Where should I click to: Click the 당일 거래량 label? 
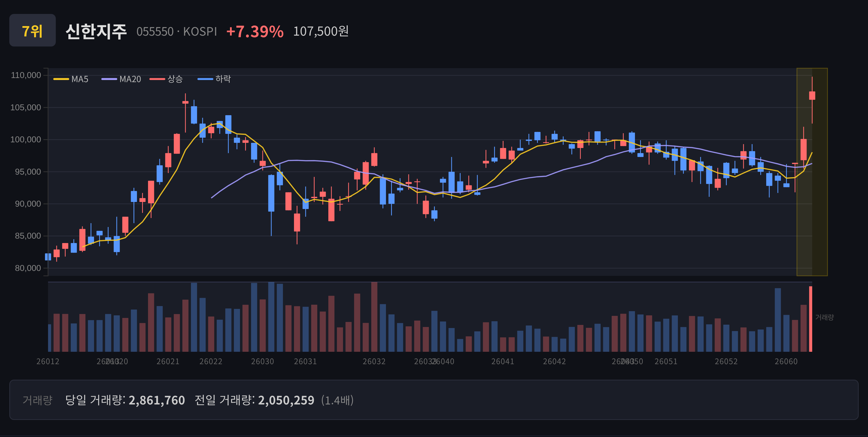pyautogui.click(x=95, y=400)
